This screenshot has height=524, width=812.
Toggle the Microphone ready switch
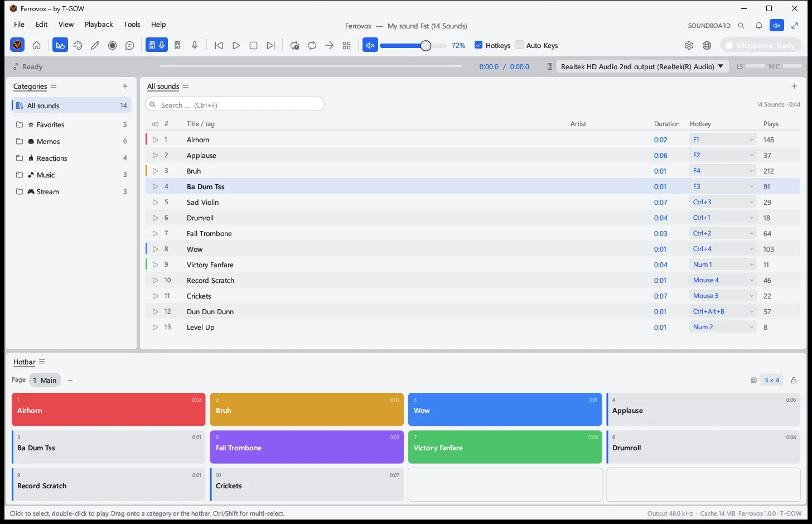761,45
